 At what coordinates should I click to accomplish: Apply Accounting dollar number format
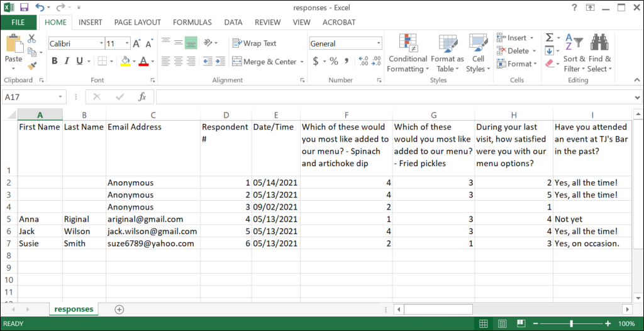(316, 61)
